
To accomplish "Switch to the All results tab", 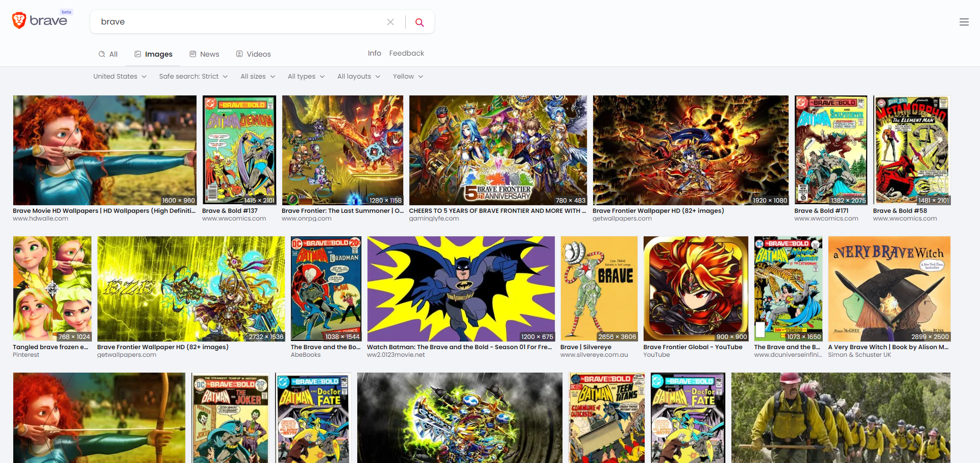I will [108, 54].
